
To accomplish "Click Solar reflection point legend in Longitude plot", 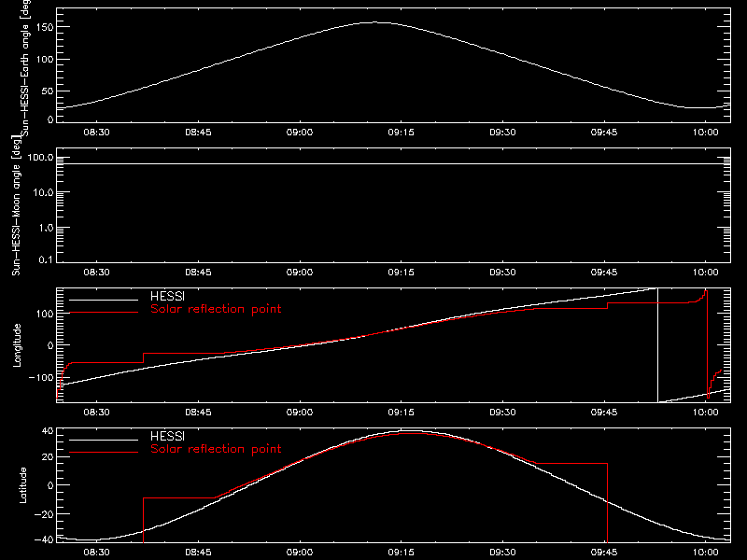I will [216, 309].
